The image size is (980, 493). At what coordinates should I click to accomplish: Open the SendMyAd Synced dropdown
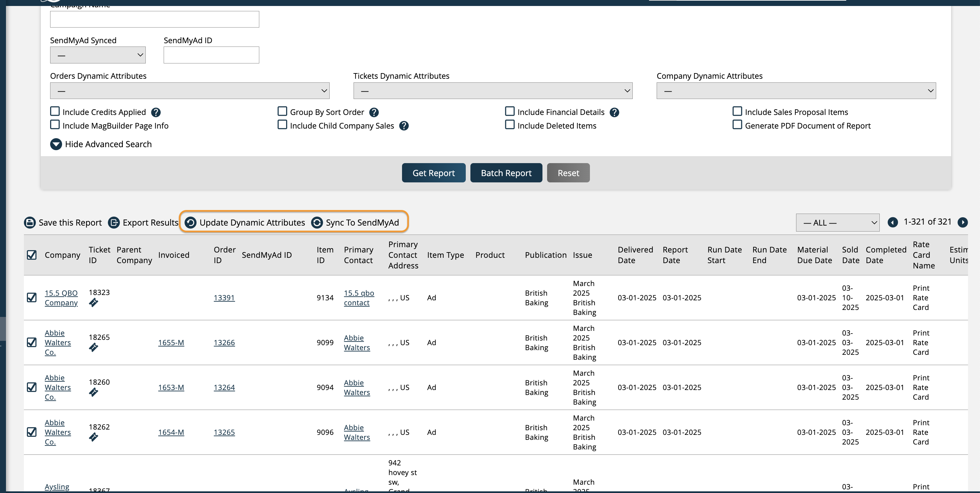(98, 55)
